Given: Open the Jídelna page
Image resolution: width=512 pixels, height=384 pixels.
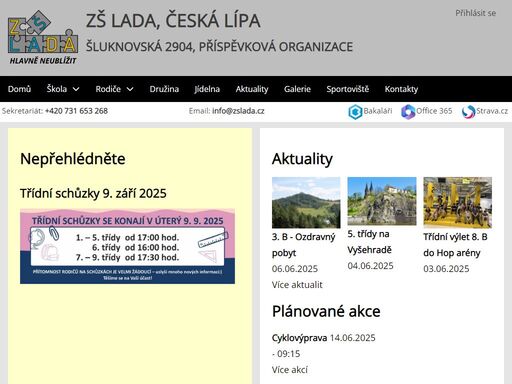Looking at the screenshot, I should [207, 89].
